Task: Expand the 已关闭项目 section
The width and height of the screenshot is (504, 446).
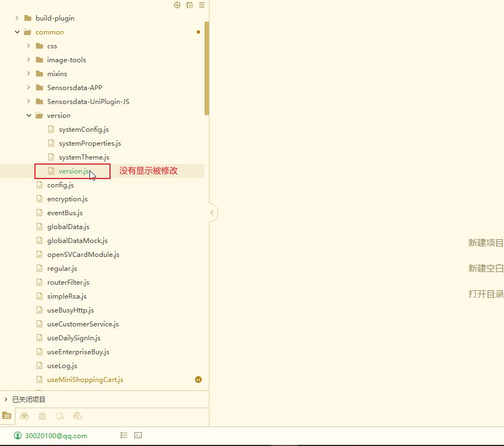Action: tap(6, 399)
